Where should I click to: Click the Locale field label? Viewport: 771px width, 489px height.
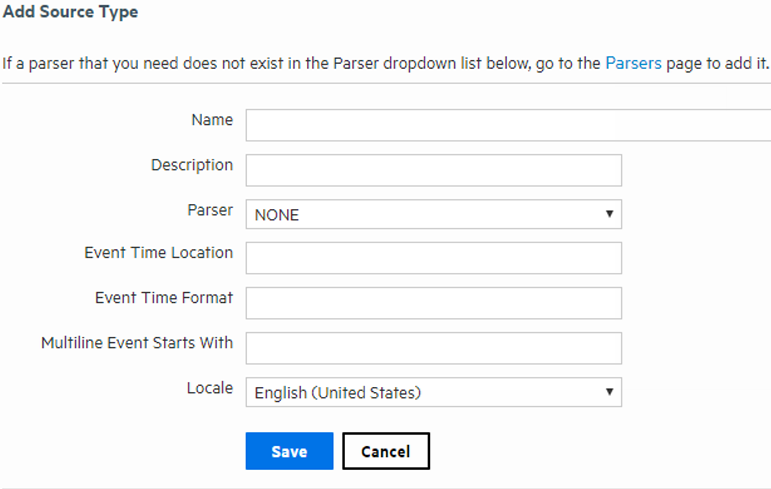[x=210, y=387]
